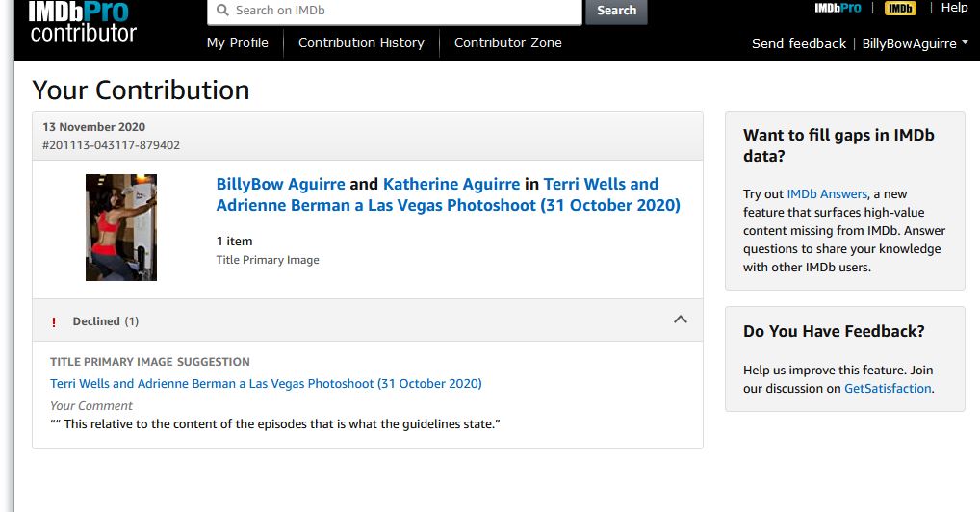
Task: Open the IMDb Answers link
Action: click(827, 193)
